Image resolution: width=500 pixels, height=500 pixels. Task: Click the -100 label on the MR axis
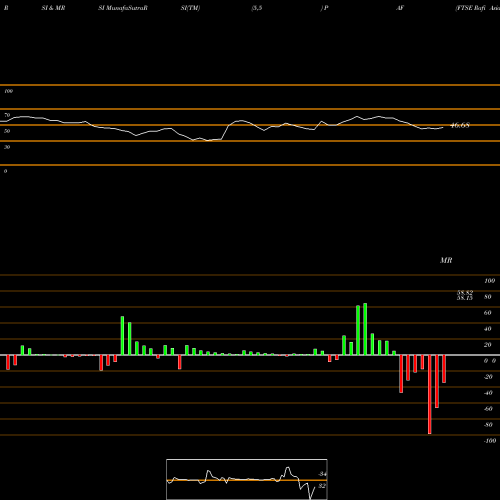pos(489,441)
